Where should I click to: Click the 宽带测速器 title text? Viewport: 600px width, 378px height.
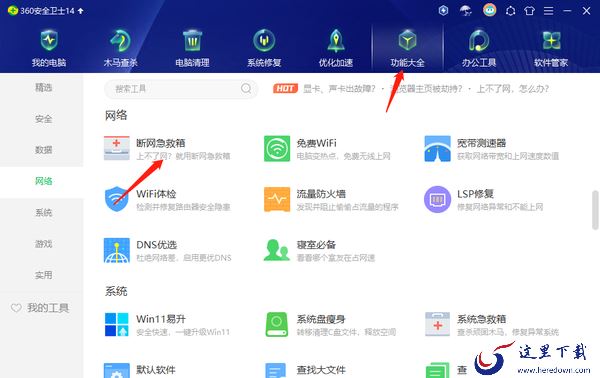[x=481, y=143]
